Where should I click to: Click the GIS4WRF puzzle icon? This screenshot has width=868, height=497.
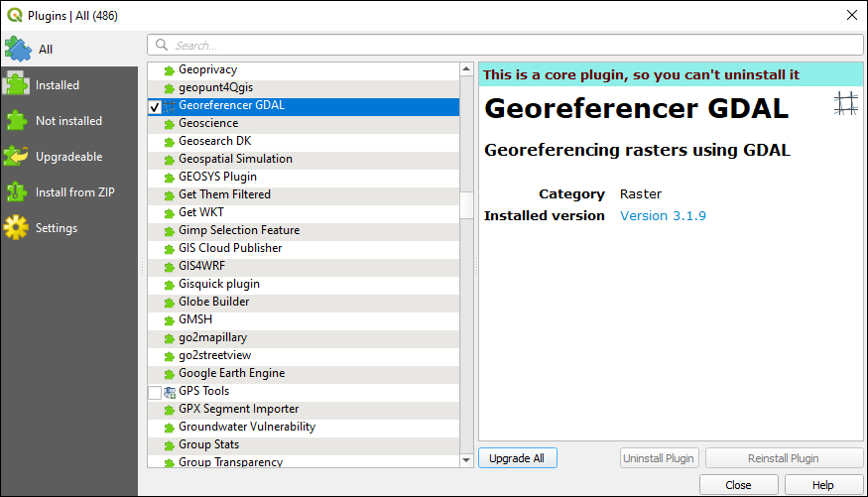click(170, 267)
